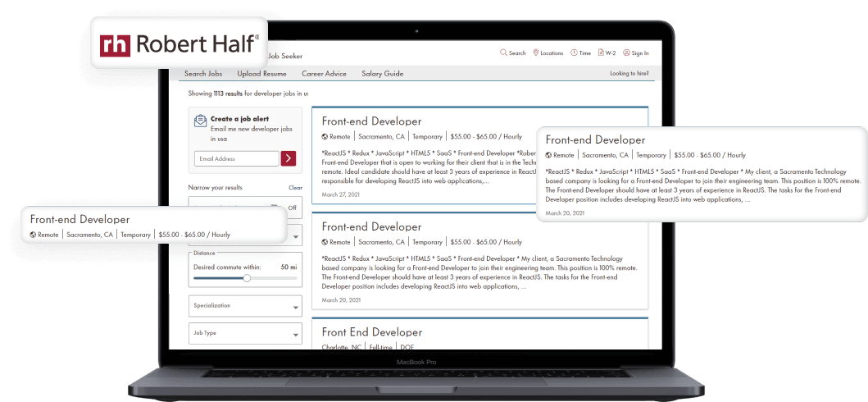
Task: Open Front End Developer job in Charlotte, NC
Action: 371,332
